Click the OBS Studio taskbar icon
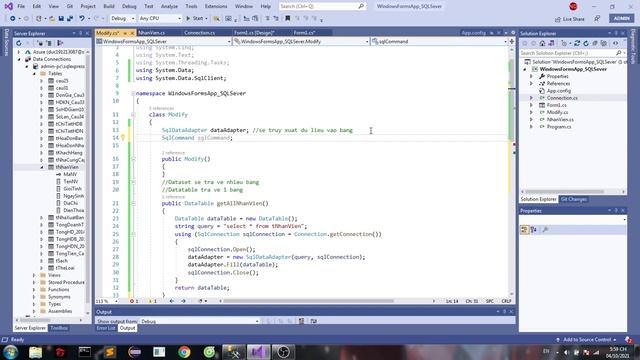640x360 pixels. pyautogui.click(x=283, y=352)
